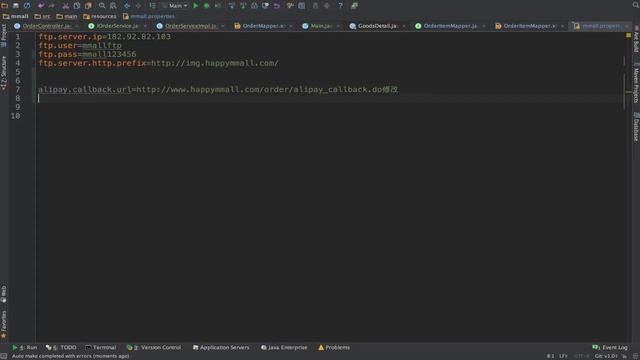640x360 pixels.
Task: Open the Terminal tool window
Action: coord(101,347)
